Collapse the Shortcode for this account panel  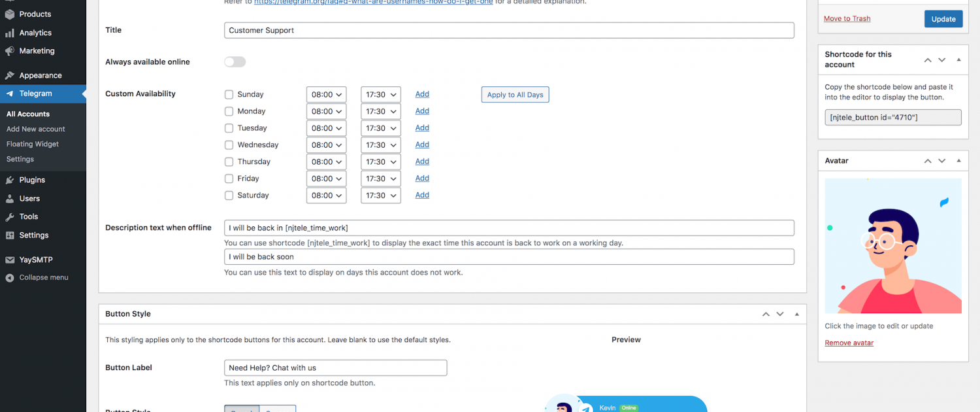click(958, 60)
